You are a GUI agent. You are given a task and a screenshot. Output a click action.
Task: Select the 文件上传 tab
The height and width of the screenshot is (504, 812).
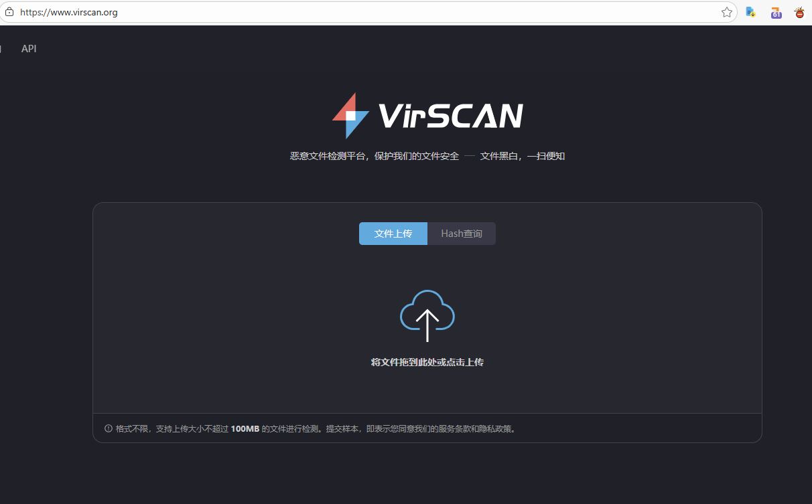pos(393,233)
